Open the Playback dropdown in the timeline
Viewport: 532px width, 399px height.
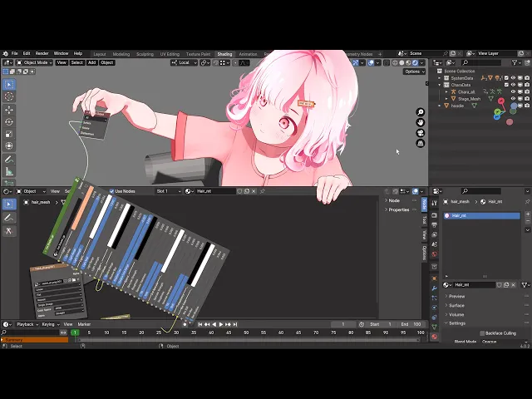(27, 324)
